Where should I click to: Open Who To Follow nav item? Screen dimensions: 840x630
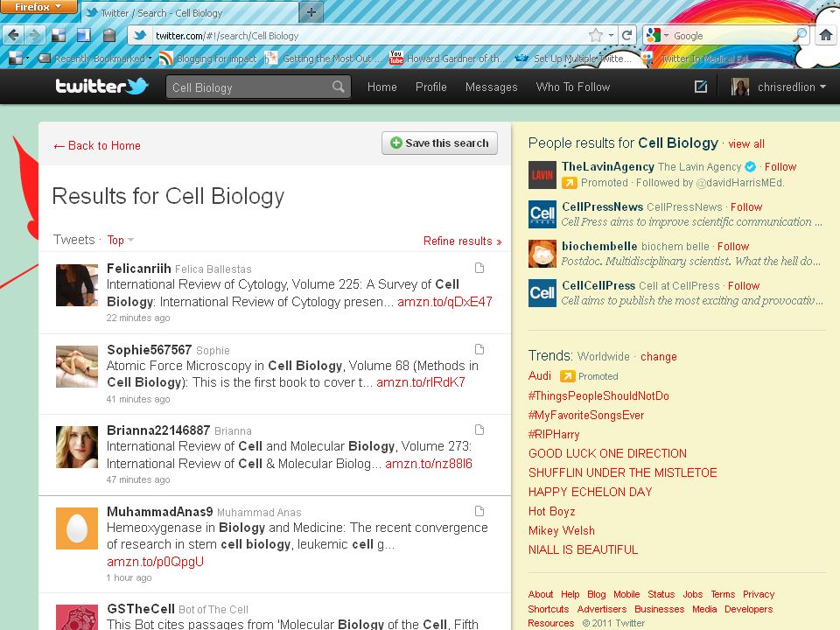(572, 87)
